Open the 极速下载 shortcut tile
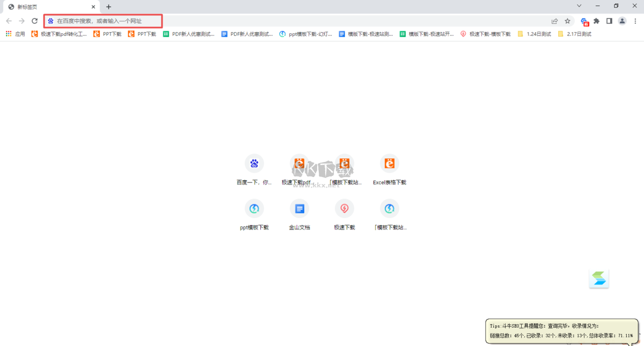 tap(345, 209)
